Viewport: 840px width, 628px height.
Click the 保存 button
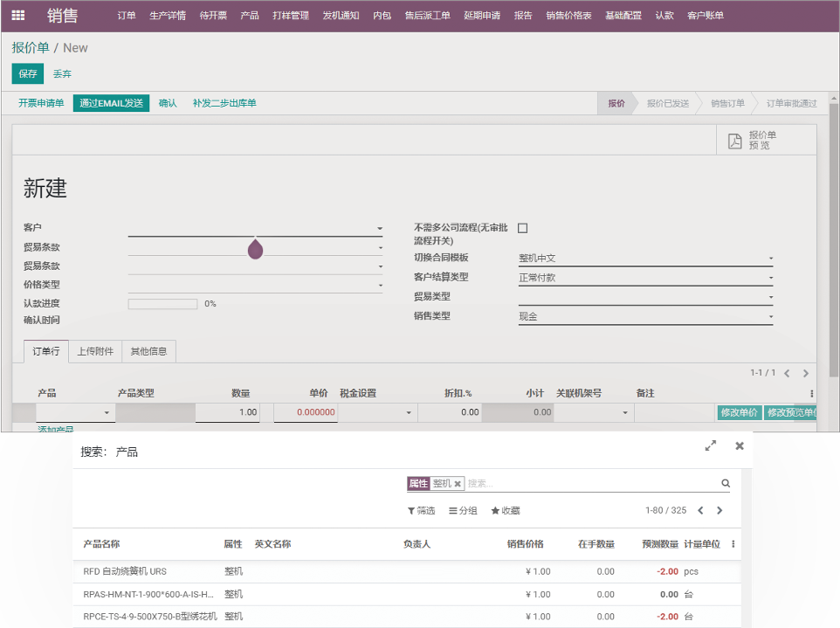27,74
